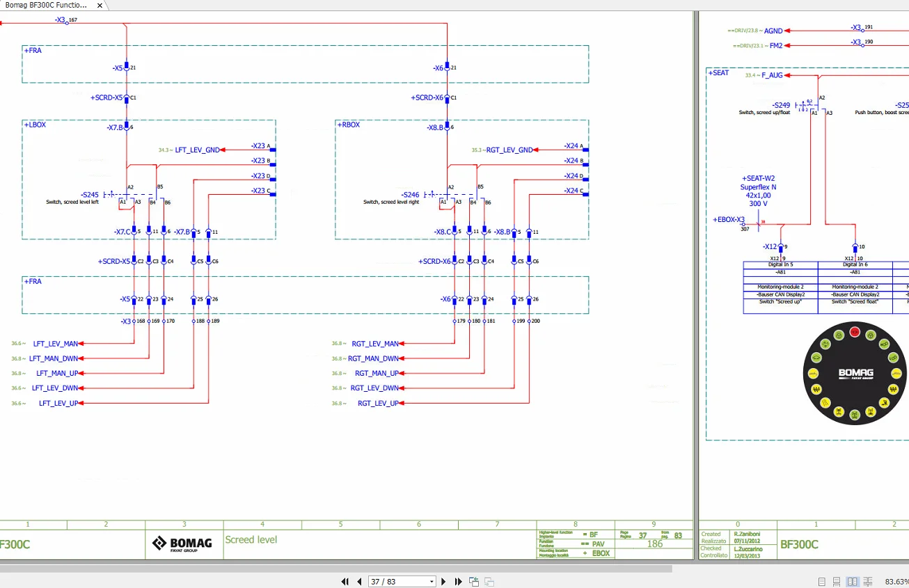Select continuous facing pages layout

coord(868,582)
